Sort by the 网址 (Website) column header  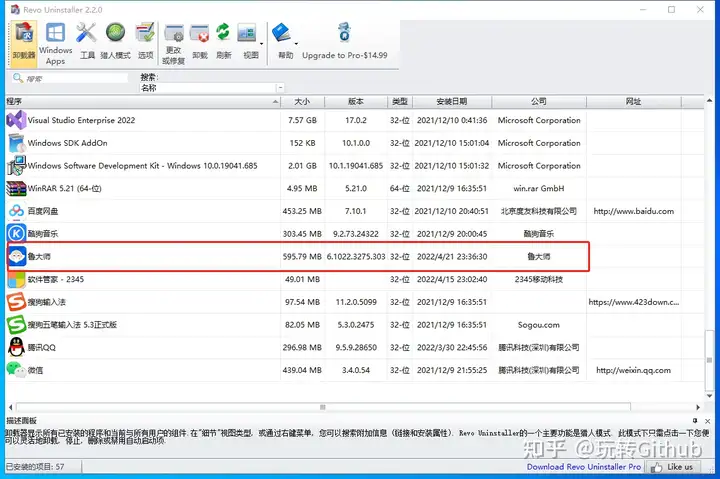click(634, 101)
